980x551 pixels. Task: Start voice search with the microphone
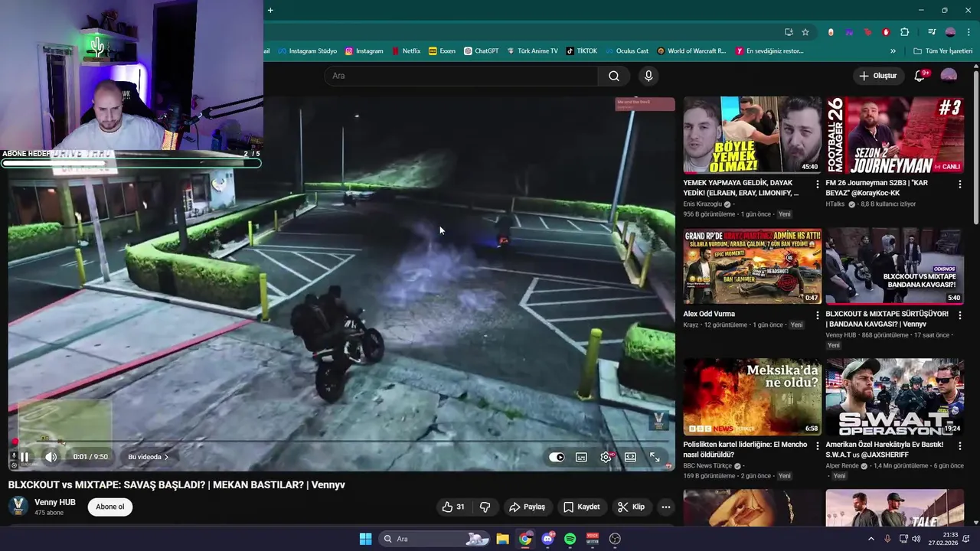coord(648,76)
